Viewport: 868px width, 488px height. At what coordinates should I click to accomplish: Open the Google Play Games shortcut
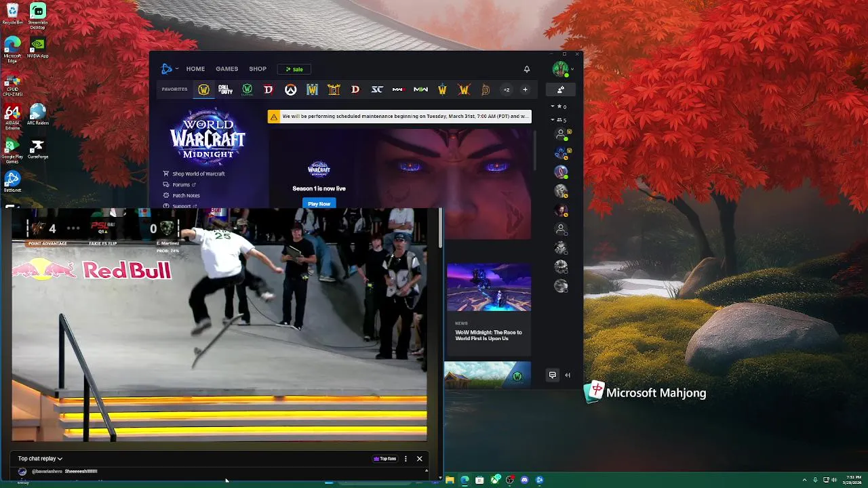(12, 150)
